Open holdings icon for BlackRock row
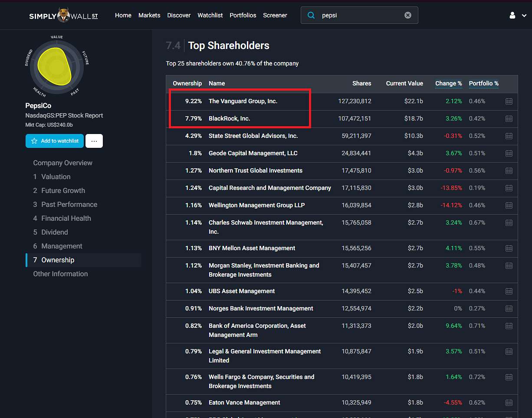The image size is (532, 418). [509, 118]
